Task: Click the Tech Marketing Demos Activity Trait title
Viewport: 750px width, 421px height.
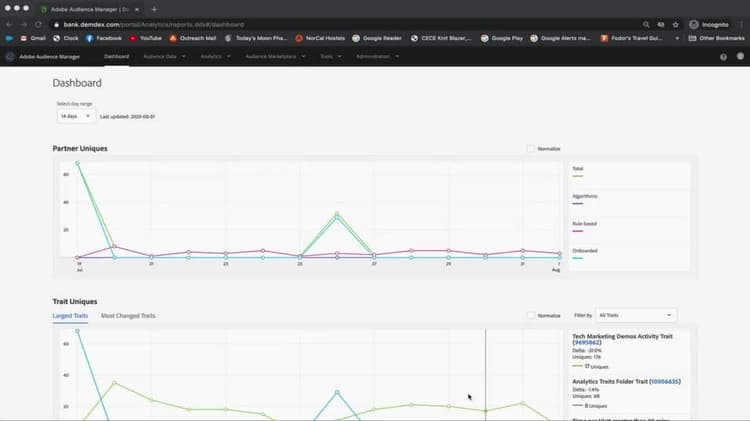Action: click(622, 336)
